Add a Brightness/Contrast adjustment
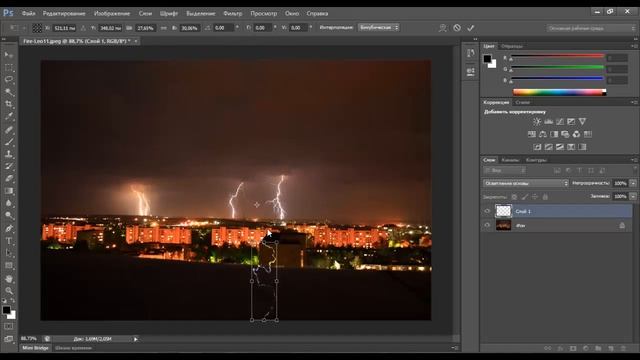Viewport: 640px width, 360px height. pyautogui.click(x=537, y=121)
